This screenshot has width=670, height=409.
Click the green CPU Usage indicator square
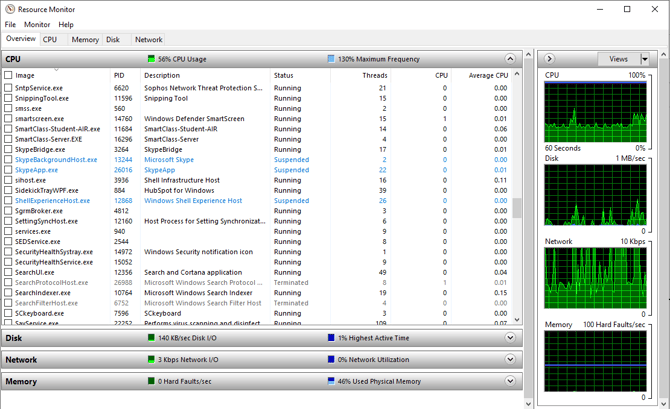152,59
